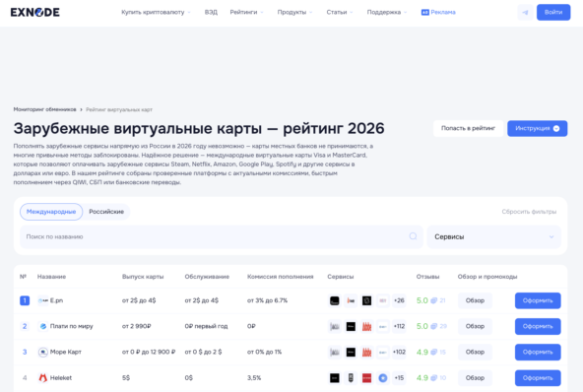583x392 pixels.
Task: Click "от 3% до 6.7%" commission cell
Action: 267,300
